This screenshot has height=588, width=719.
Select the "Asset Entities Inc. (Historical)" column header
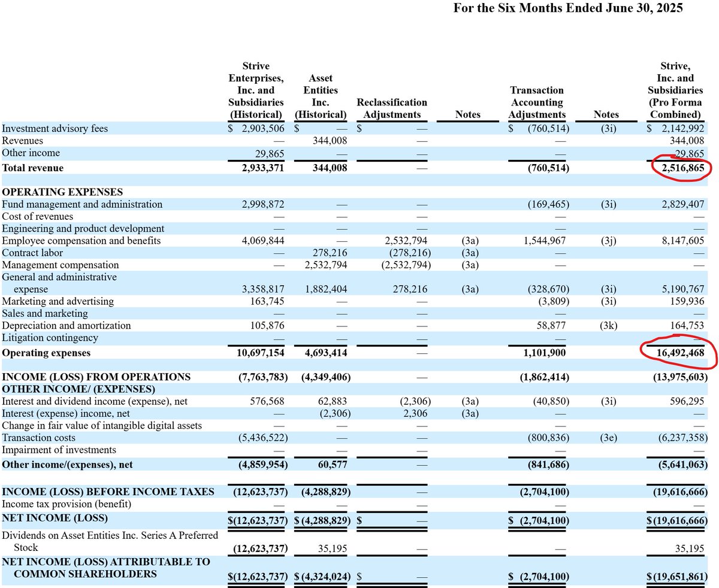(x=321, y=96)
